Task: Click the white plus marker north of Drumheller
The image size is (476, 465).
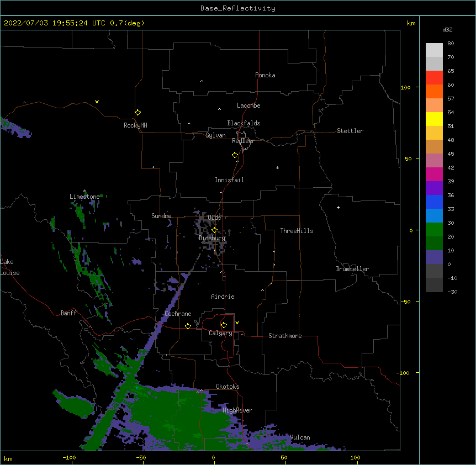Action: coord(338,207)
